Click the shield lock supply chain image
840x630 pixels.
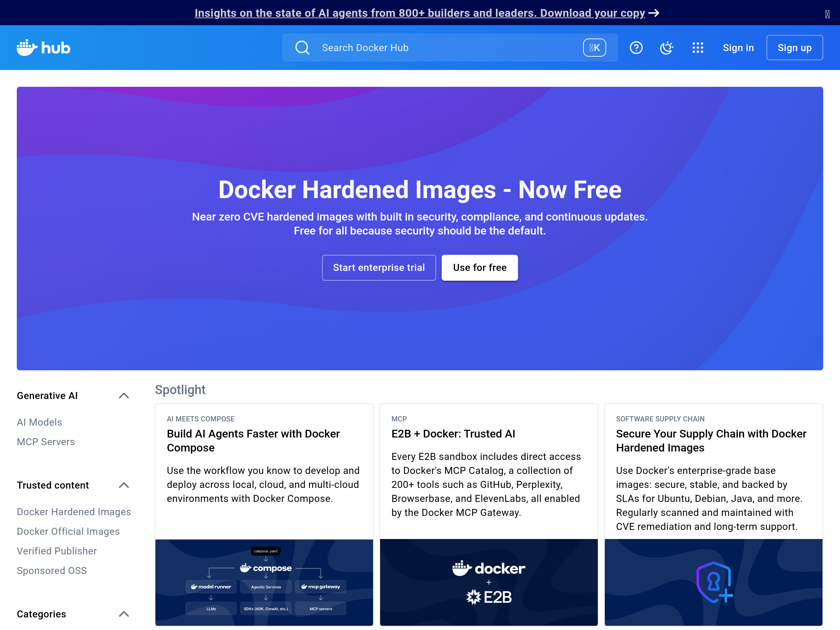pos(713,582)
